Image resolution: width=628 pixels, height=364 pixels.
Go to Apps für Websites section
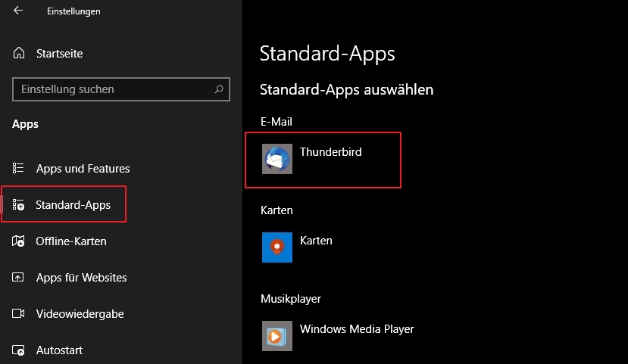pyautogui.click(x=81, y=278)
